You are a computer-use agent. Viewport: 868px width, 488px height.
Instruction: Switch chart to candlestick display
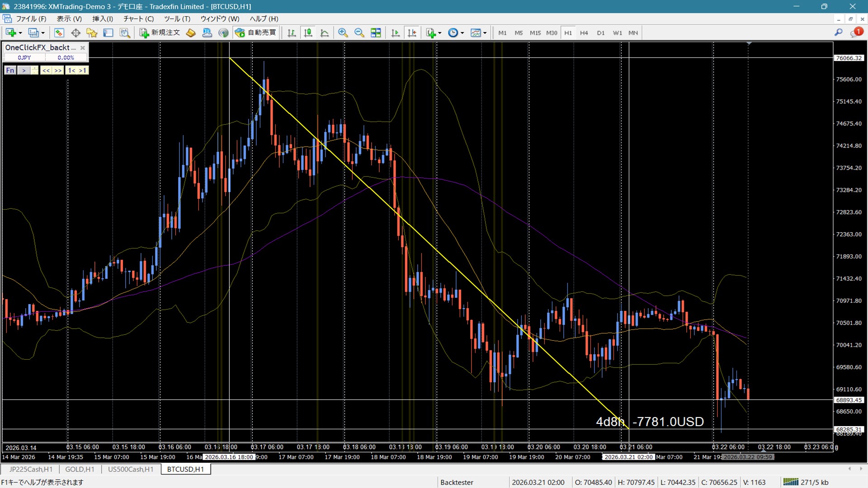pos(308,33)
